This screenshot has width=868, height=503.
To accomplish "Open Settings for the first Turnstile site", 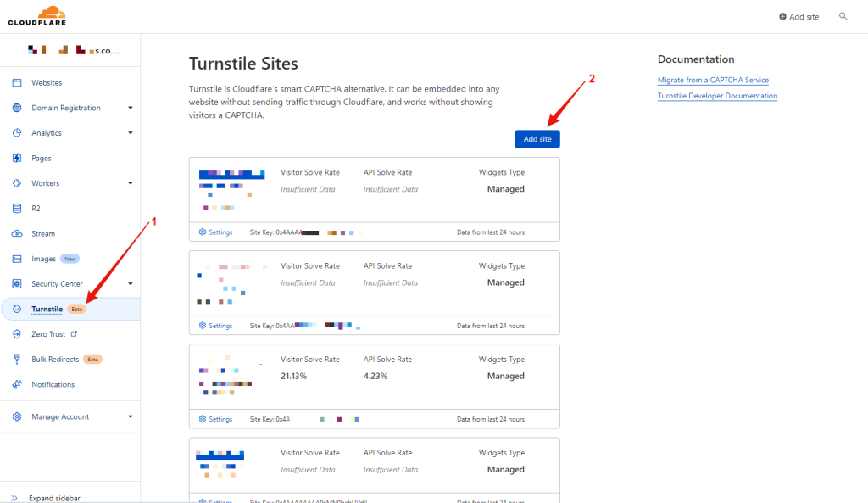I will tap(215, 232).
